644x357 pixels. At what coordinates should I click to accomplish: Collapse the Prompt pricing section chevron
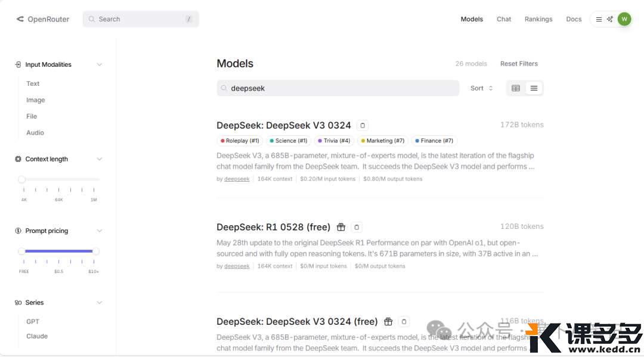click(100, 231)
